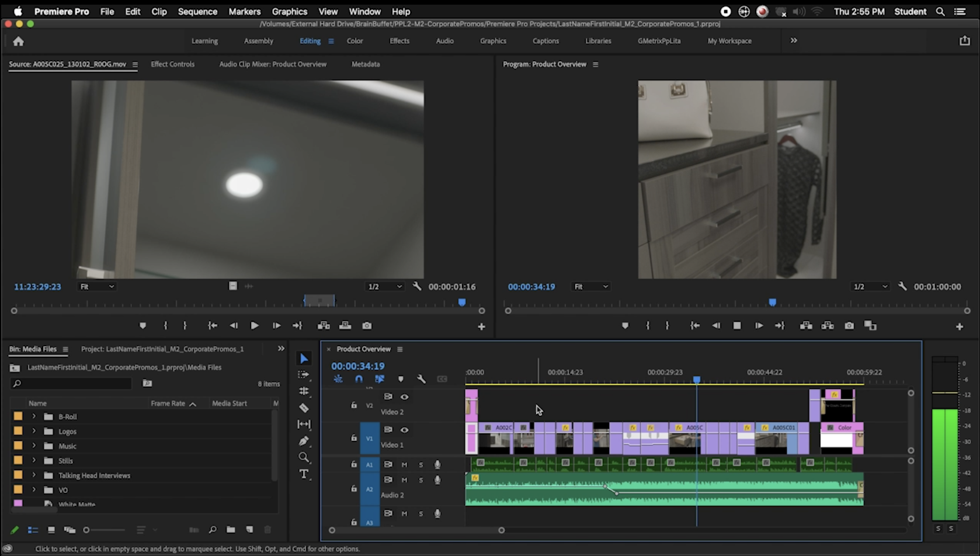The image size is (980, 556).
Task: Click the Program monitor playhead marker
Action: tap(772, 303)
